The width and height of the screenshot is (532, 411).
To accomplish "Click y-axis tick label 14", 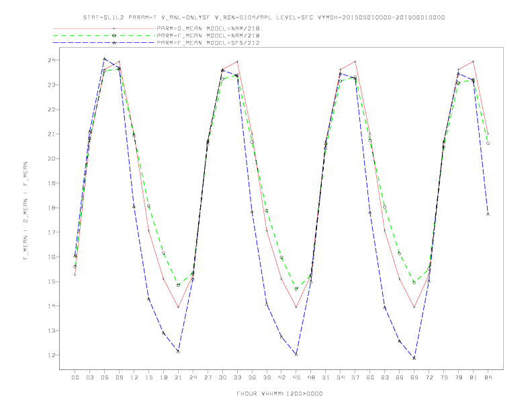I will click(x=52, y=306).
